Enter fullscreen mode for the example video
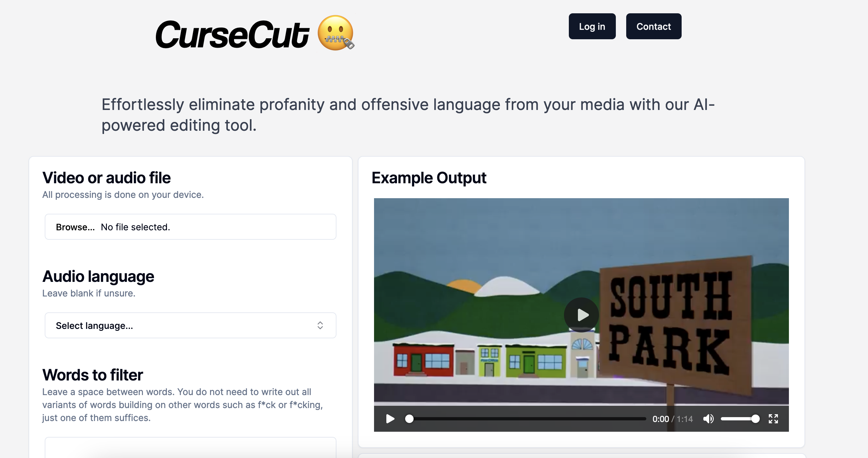Image resolution: width=868 pixels, height=458 pixels. 773,419
